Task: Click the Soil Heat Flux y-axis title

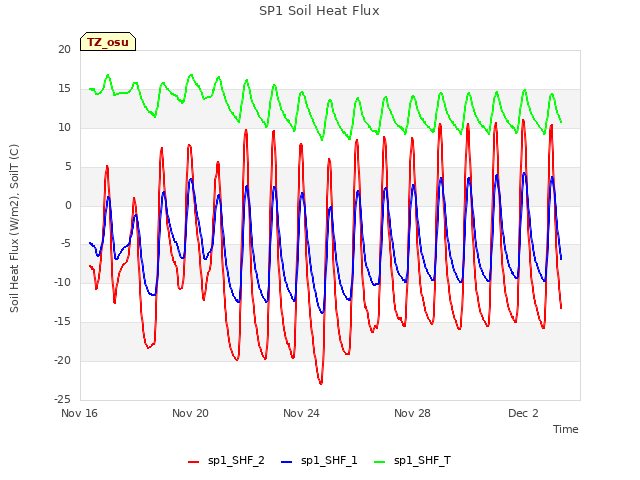Action: pos(14,228)
